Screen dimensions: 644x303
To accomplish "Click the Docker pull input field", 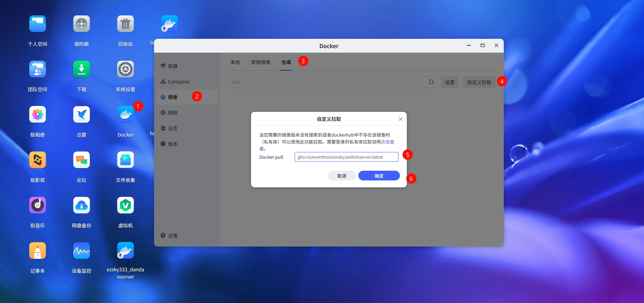I will click(346, 157).
